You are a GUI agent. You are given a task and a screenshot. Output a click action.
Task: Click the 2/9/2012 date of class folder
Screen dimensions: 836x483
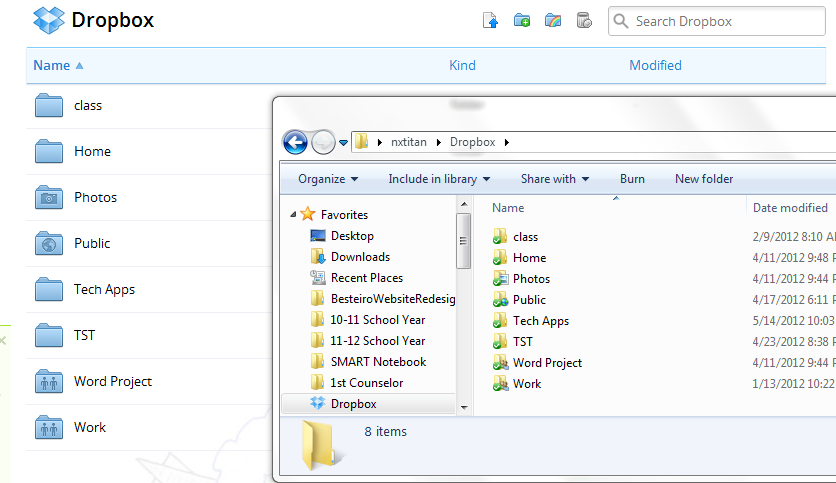794,237
